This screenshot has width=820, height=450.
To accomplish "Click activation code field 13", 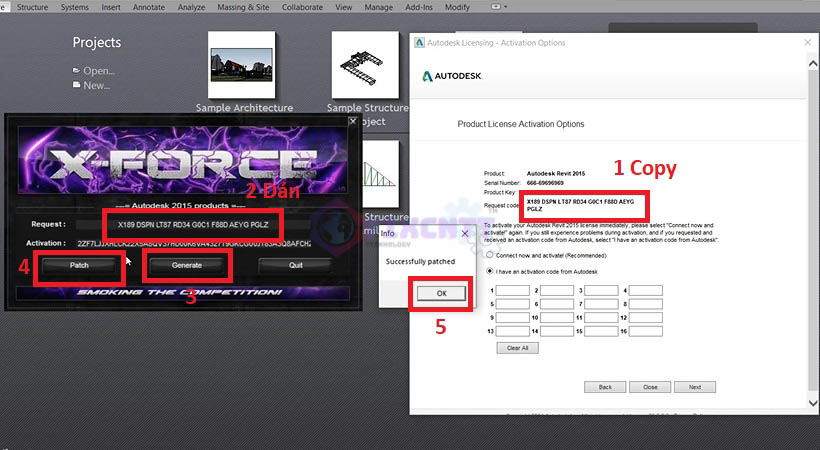I will point(512,331).
